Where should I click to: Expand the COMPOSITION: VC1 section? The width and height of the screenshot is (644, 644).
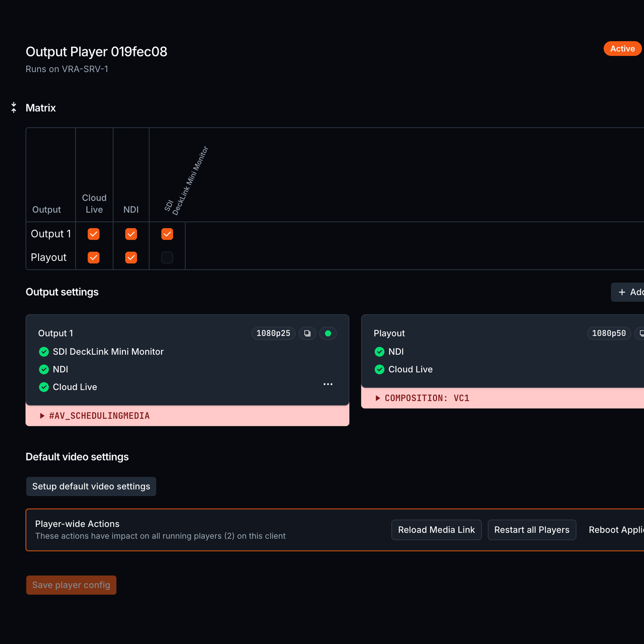point(502,398)
